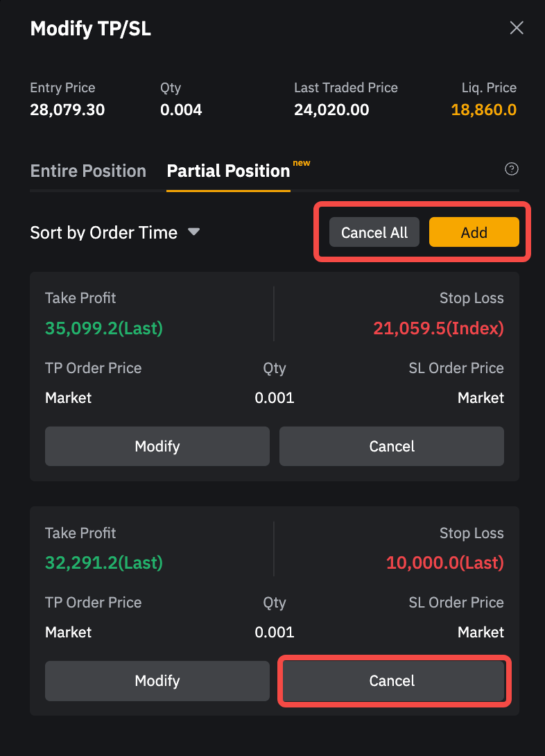Click the 24,020.00 last traded price
Image resolution: width=545 pixels, height=756 pixels.
pyautogui.click(x=331, y=110)
